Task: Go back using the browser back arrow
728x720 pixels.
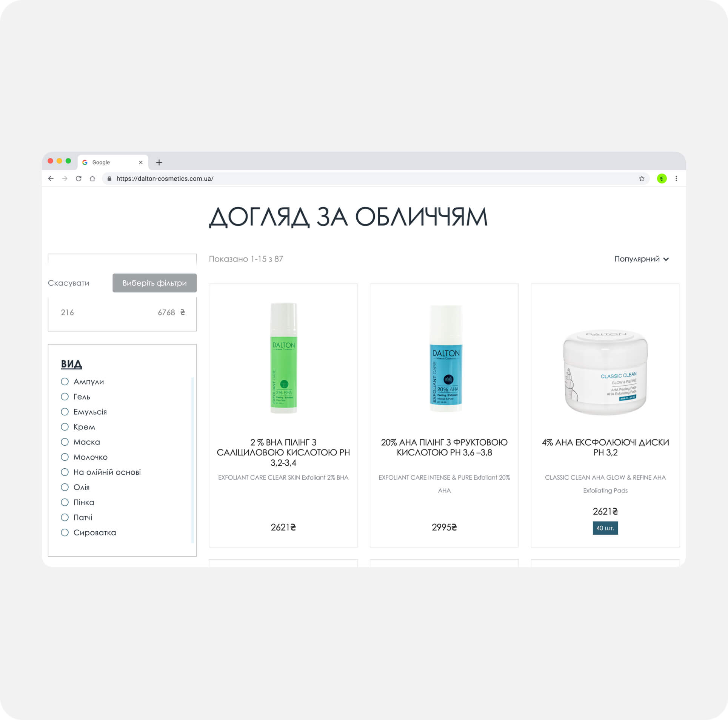Action: [x=51, y=178]
